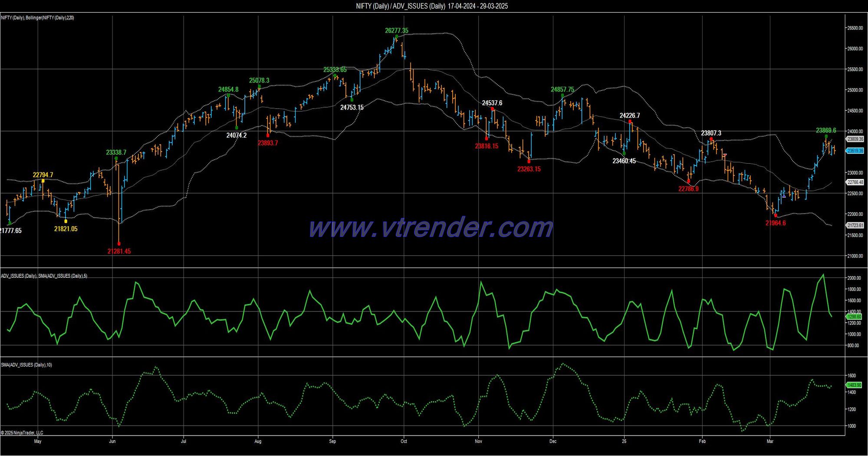Click the 23869.6 green high label

point(826,130)
